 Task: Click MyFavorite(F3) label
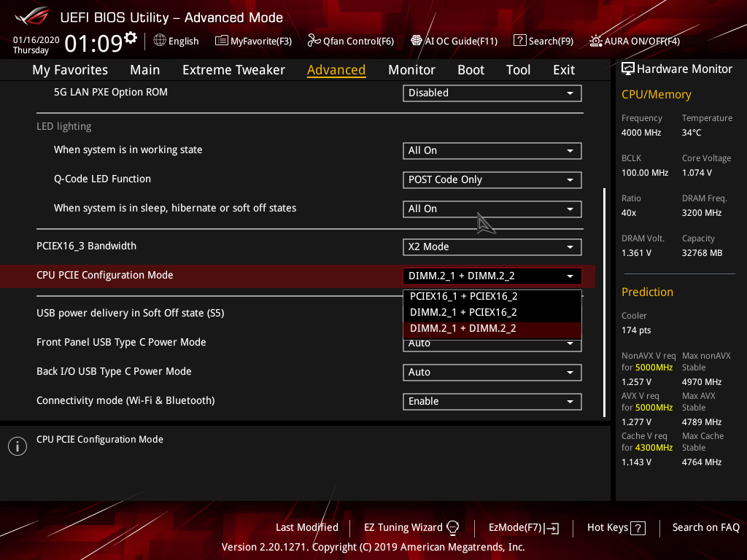pos(261,42)
